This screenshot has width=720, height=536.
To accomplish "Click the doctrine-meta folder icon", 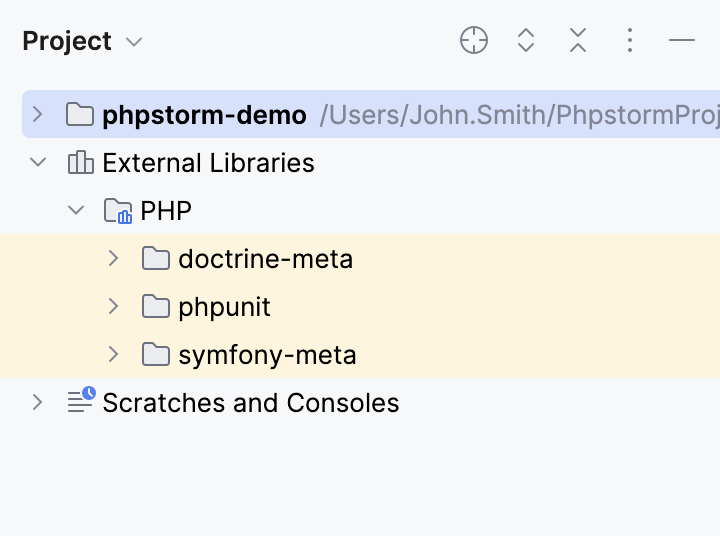I will pyautogui.click(x=156, y=259).
